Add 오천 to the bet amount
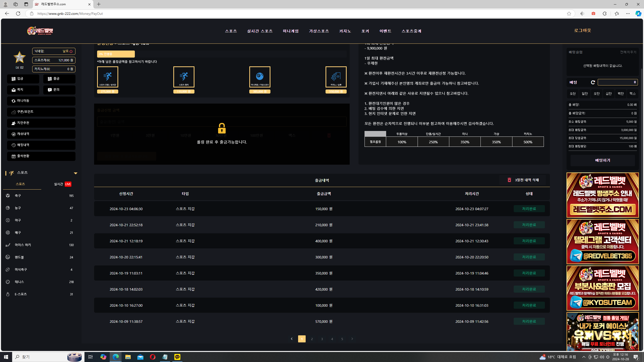Viewport: 644px width, 362px height. 573,94
